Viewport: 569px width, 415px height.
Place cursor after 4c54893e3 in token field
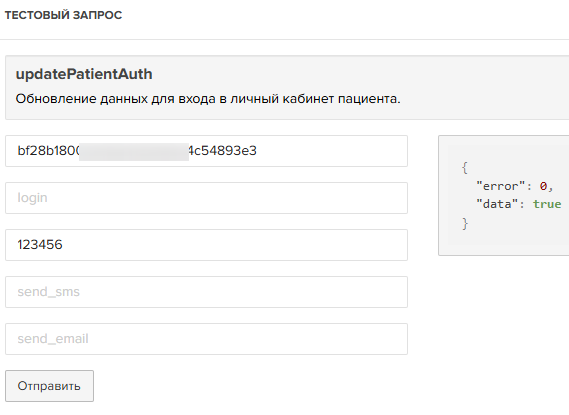click(258, 151)
